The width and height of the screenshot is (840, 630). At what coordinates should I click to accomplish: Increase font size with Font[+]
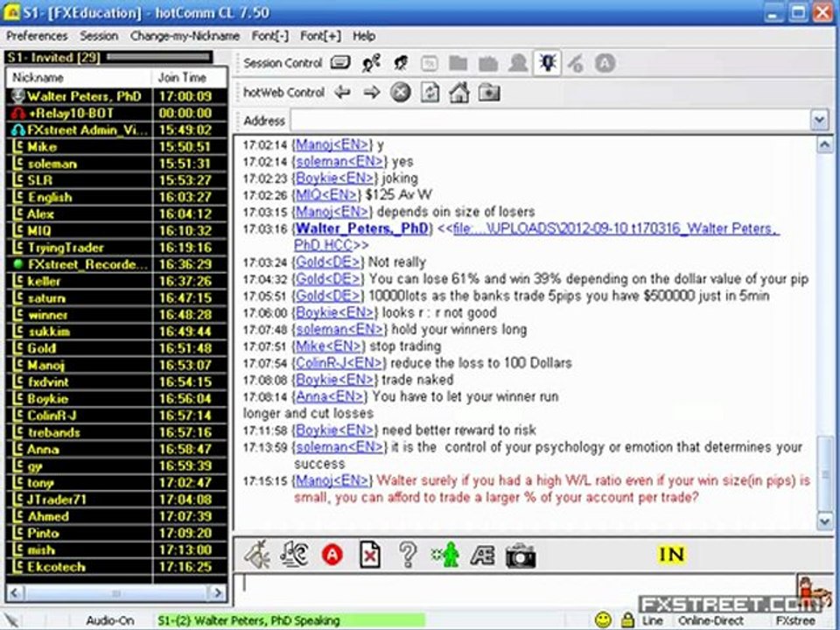[320, 36]
